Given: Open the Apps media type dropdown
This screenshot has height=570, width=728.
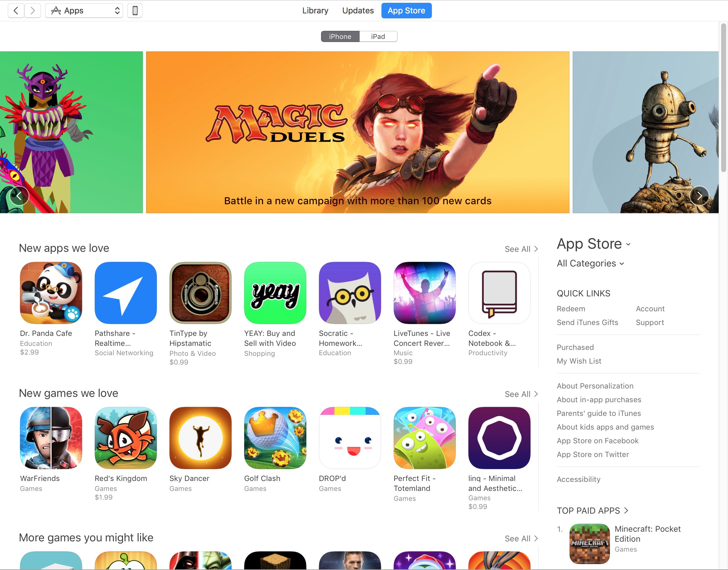Looking at the screenshot, I should (84, 11).
